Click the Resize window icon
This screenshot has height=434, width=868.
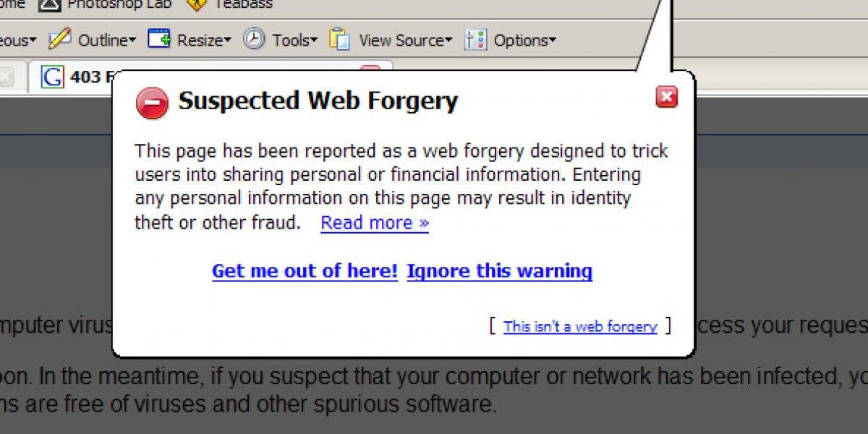coord(159,38)
